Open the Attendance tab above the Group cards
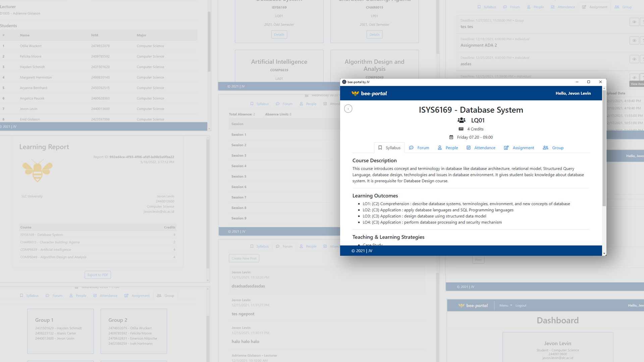This screenshot has width=644, height=362. click(105, 296)
